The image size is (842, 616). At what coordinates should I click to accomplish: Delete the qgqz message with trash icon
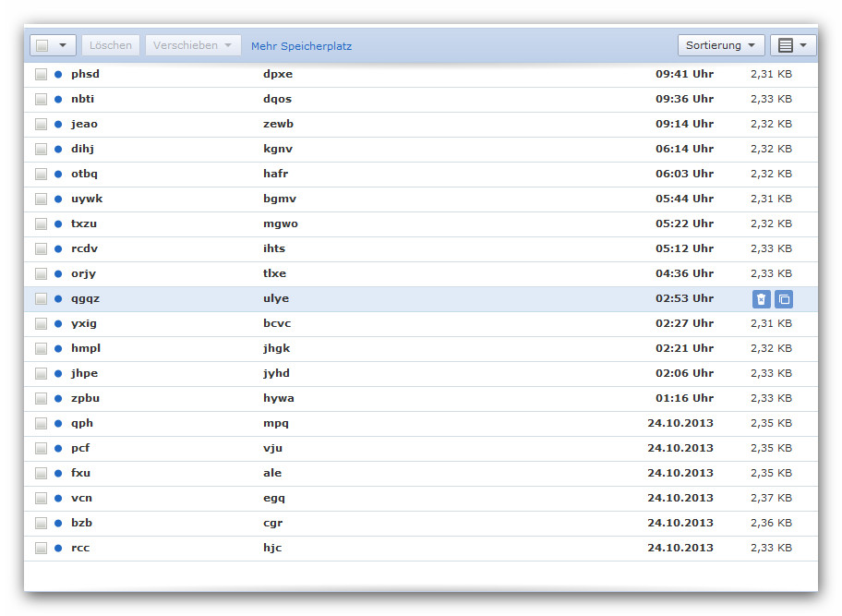point(762,299)
